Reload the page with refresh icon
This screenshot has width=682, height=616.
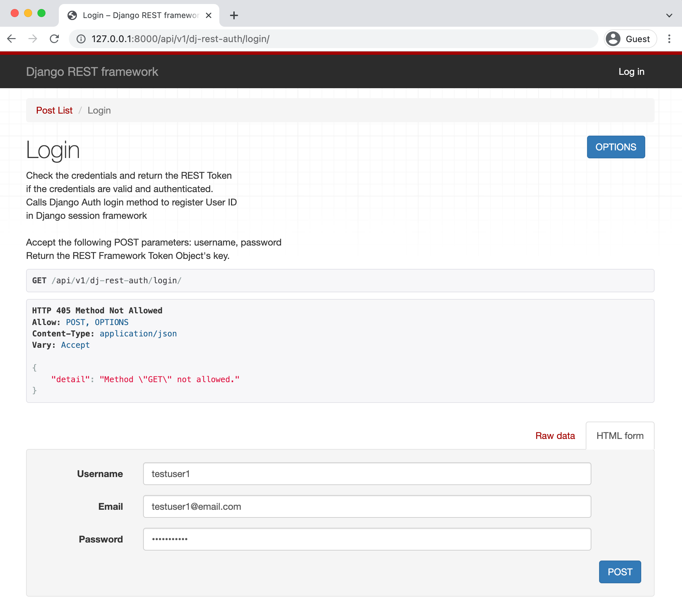[x=54, y=39]
